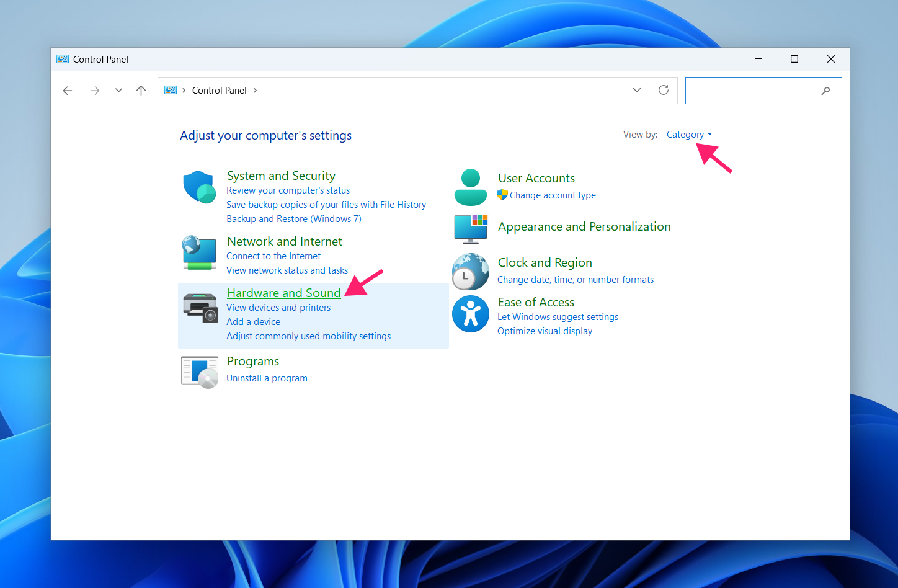Select Change account type link
Viewport: 898px width, 588px height.
pyautogui.click(x=553, y=195)
